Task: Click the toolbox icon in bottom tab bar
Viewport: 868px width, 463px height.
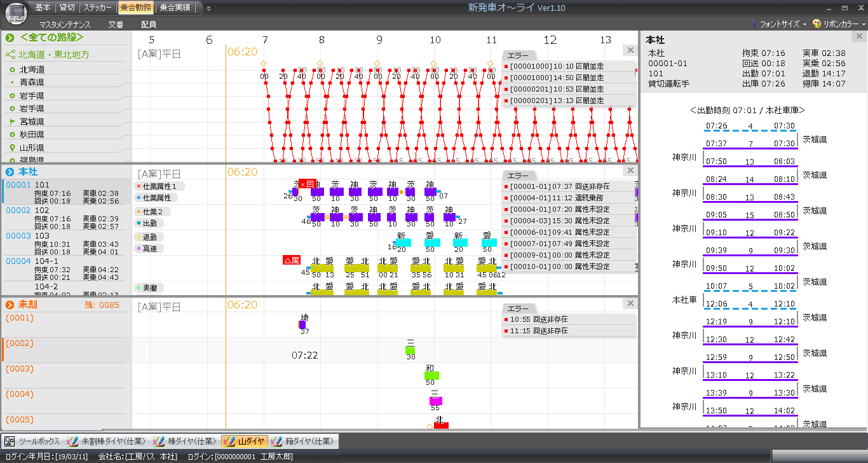Action: pos(10,441)
